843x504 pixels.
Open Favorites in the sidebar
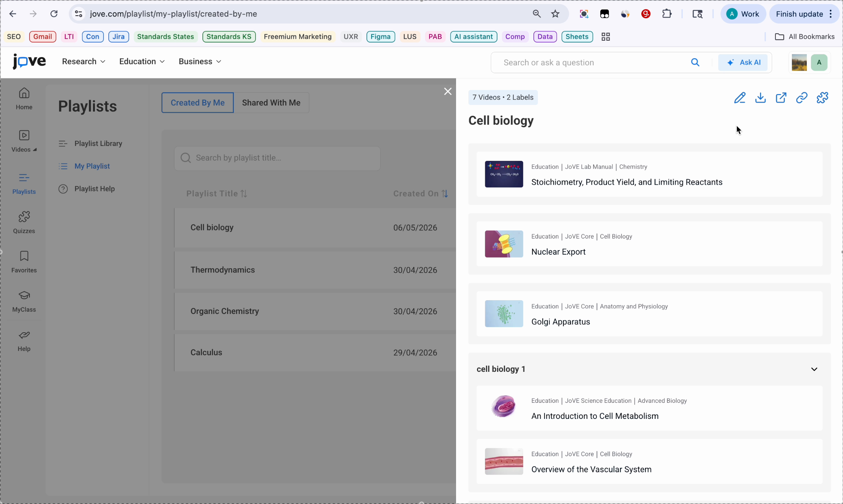click(24, 262)
